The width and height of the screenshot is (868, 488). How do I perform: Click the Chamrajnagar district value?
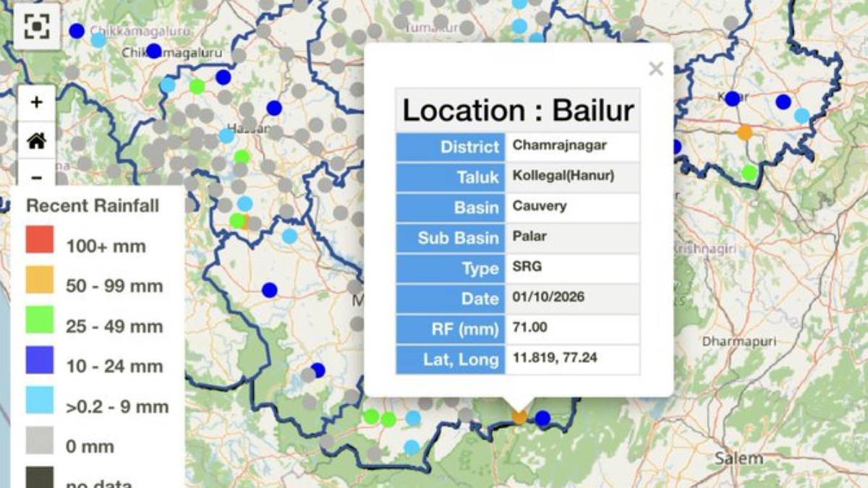[560, 145]
